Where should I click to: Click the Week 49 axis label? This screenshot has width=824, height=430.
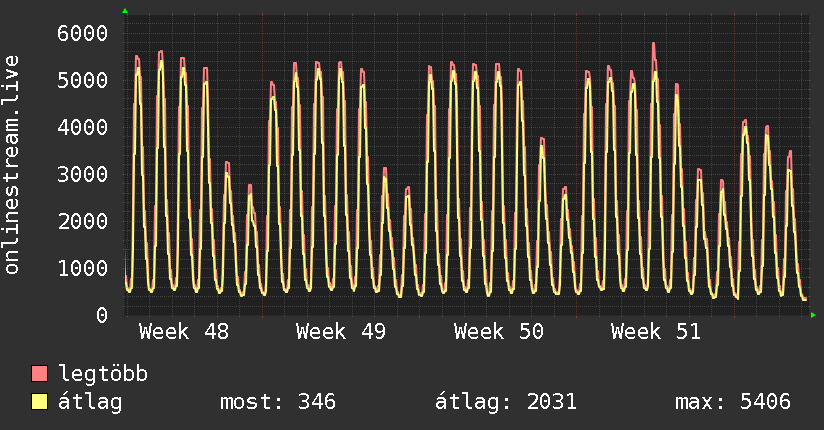341,332
